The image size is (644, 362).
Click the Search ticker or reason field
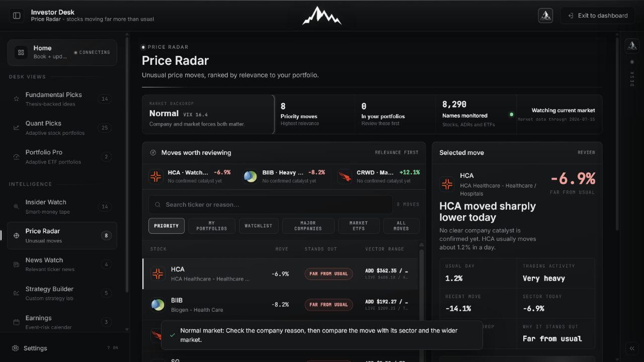(x=271, y=205)
